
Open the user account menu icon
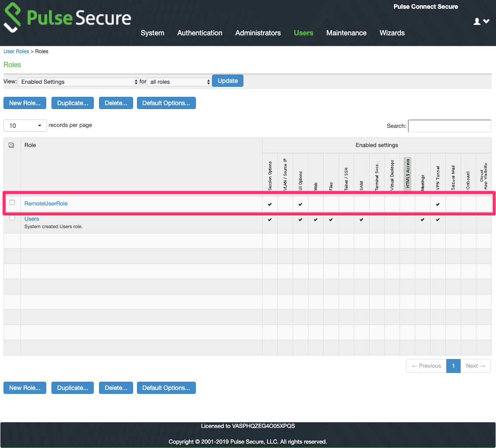pos(477,21)
